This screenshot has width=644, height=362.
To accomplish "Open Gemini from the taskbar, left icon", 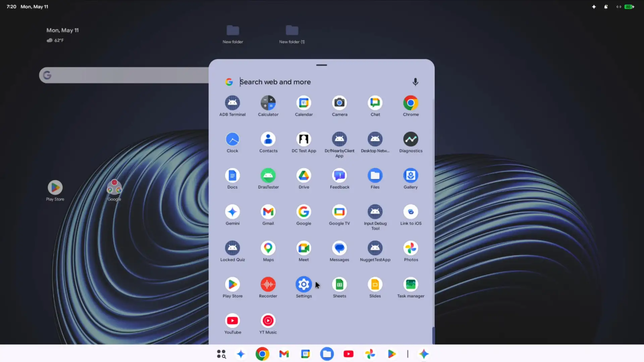I will click(x=241, y=354).
